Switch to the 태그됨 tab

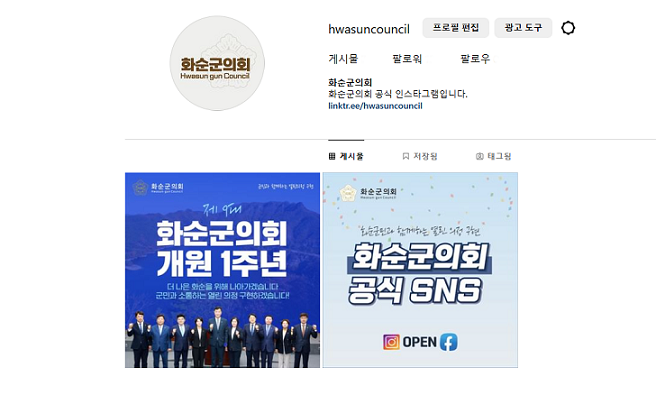coord(494,156)
